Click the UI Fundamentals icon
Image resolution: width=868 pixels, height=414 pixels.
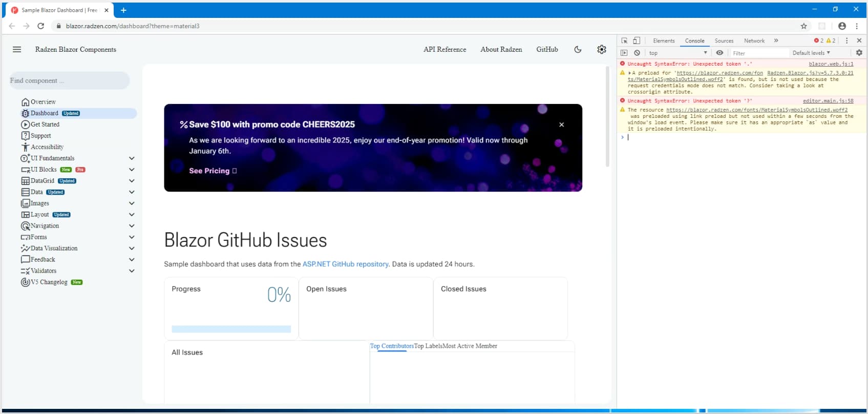(25, 158)
